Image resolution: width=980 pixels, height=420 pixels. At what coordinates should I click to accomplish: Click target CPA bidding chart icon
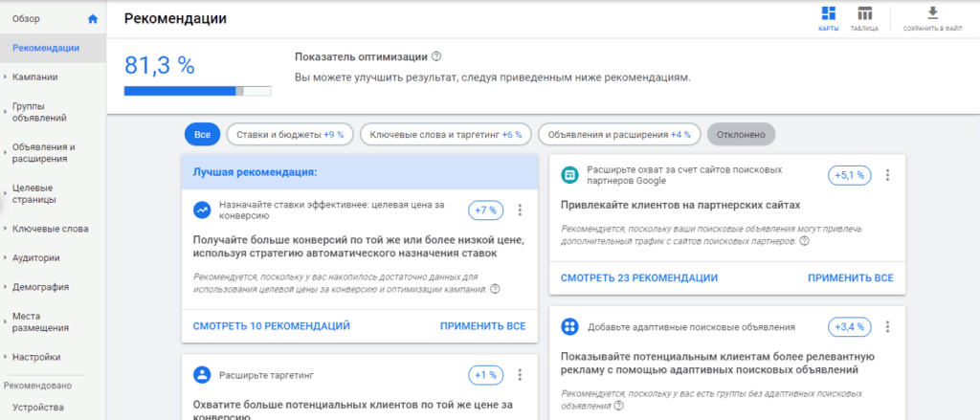201,210
